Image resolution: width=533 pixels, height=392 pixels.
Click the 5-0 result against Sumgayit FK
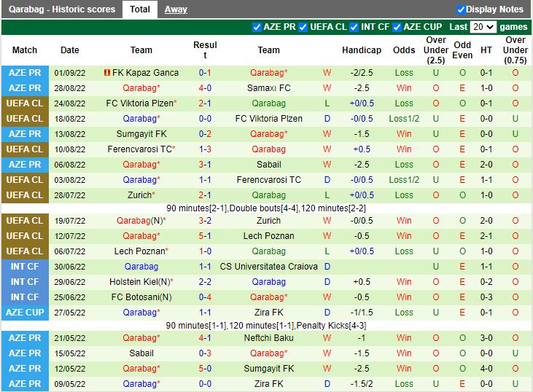[x=205, y=368]
